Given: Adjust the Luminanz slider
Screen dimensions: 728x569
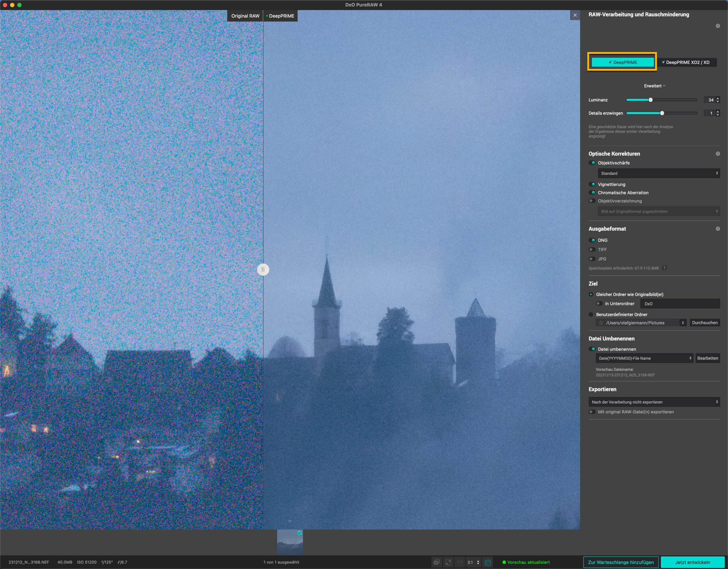Looking at the screenshot, I should click(x=662, y=100).
